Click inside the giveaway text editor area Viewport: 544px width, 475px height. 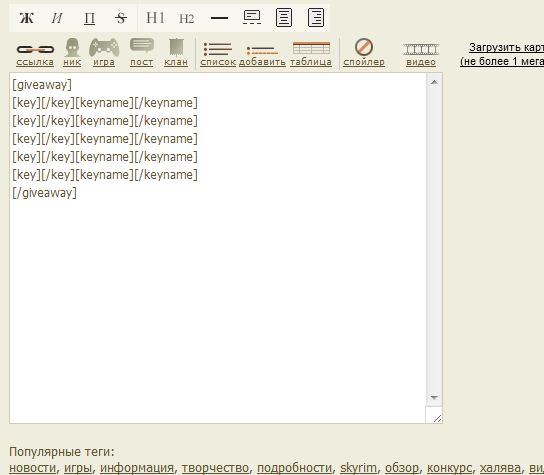[x=218, y=248]
